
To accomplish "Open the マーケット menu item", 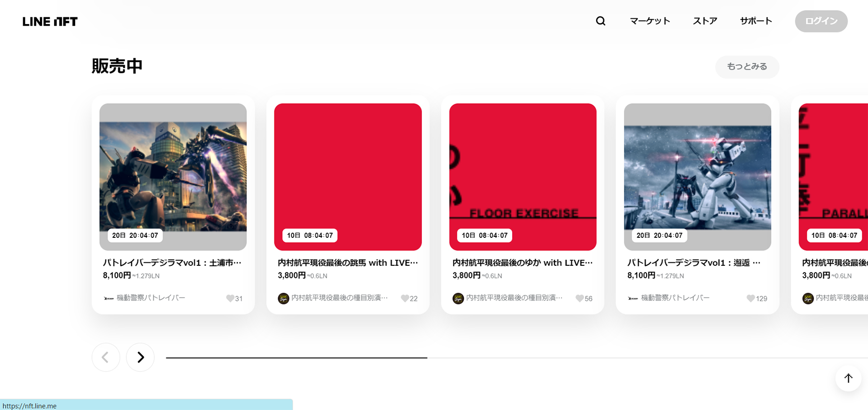I will point(650,21).
